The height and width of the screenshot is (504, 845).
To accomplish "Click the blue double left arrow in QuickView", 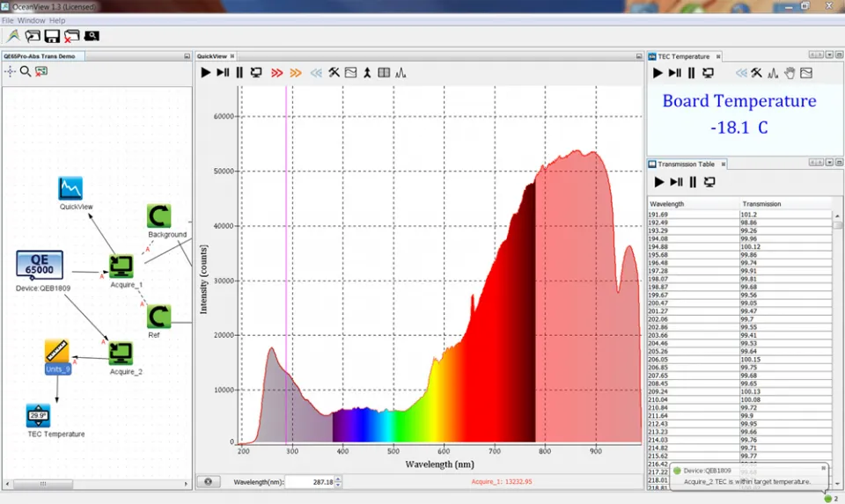I will (x=316, y=73).
